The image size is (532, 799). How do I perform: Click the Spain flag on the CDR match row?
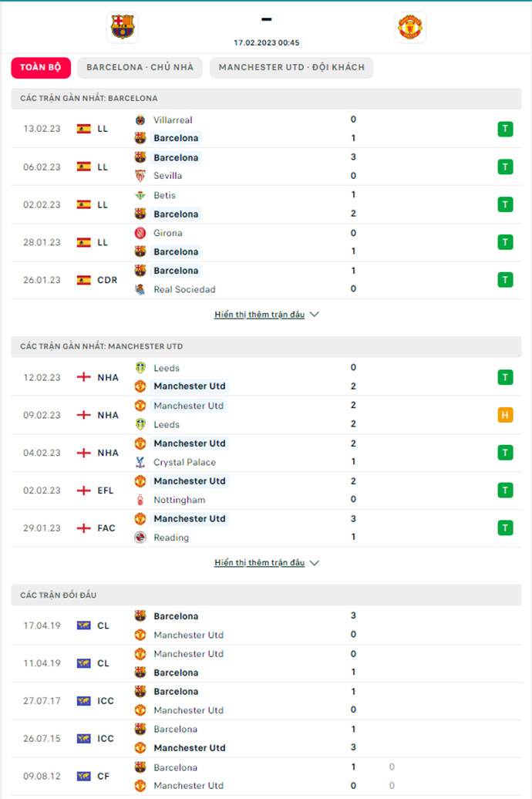[x=84, y=280]
